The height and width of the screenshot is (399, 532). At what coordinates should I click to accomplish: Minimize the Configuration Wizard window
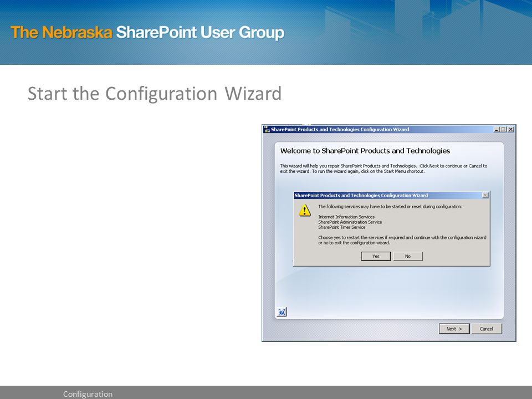click(497, 129)
